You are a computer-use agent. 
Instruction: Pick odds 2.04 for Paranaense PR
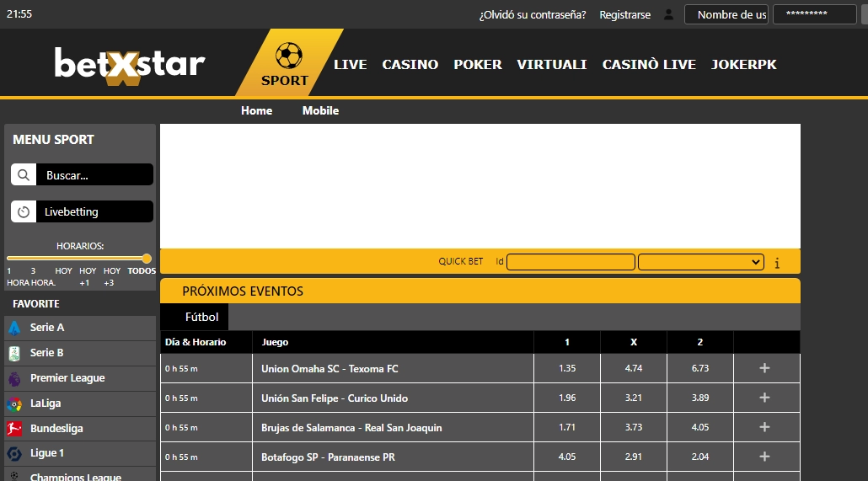point(699,457)
